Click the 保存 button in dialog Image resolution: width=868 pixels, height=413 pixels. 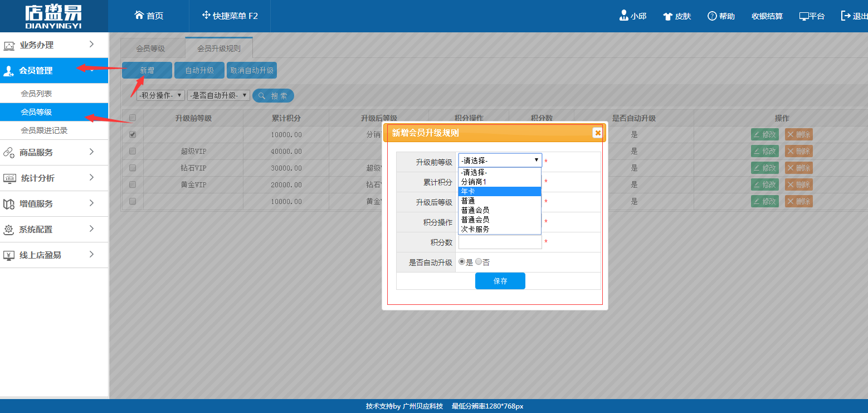pyautogui.click(x=500, y=281)
